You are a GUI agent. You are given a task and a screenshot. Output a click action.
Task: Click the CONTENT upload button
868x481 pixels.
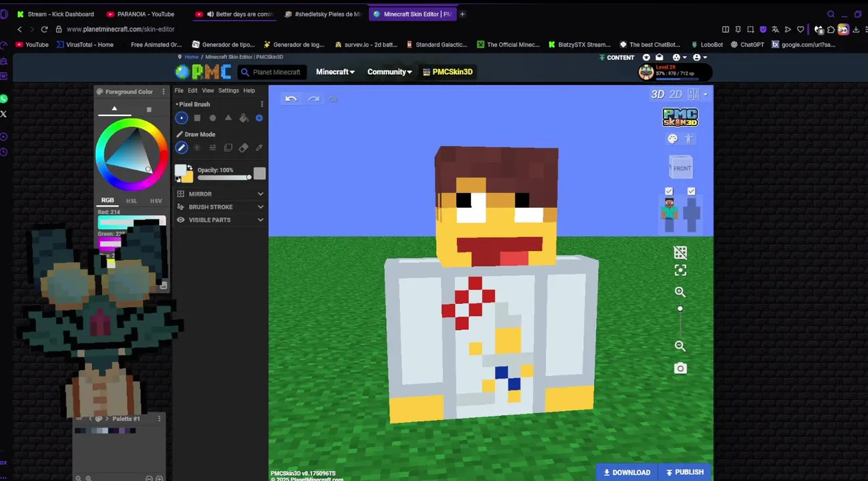pos(616,57)
